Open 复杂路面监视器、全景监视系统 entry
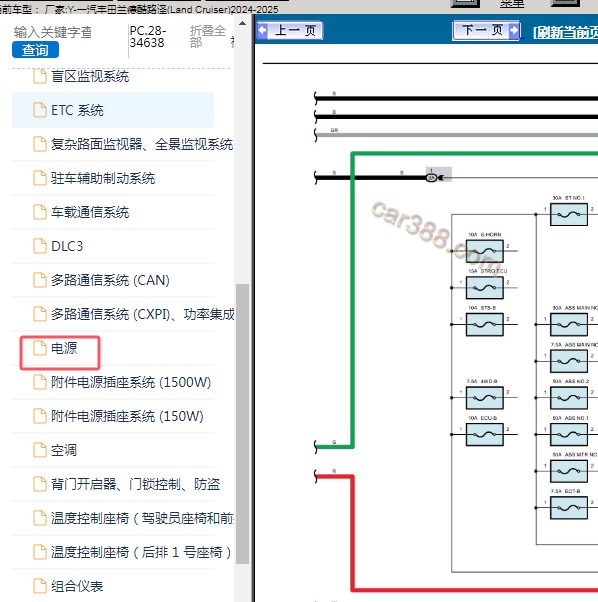 pos(142,144)
